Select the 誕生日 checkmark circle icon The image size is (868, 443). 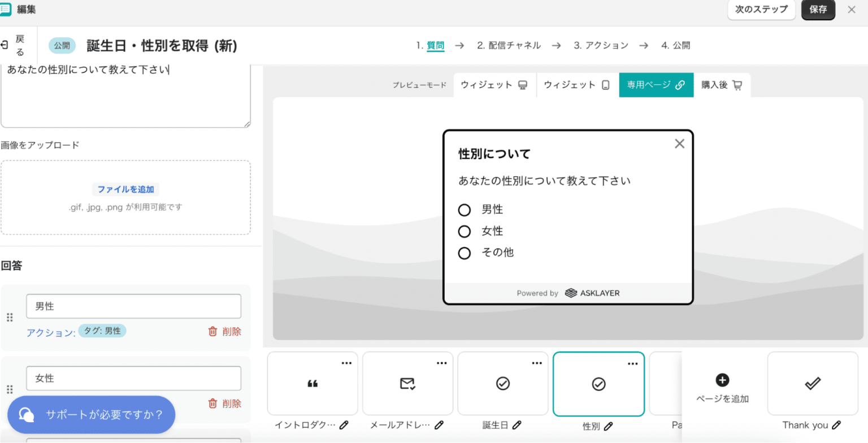click(502, 383)
